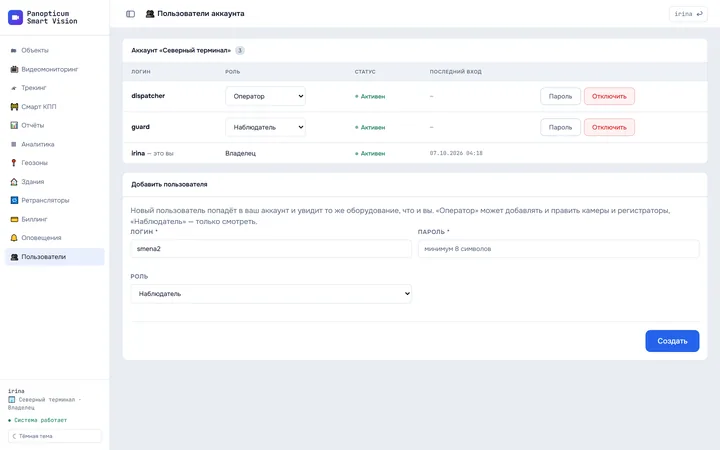Switch to the dark theme (Тёмная тема)
Viewport: 720px width, 450px height.
pyautogui.click(x=55, y=436)
